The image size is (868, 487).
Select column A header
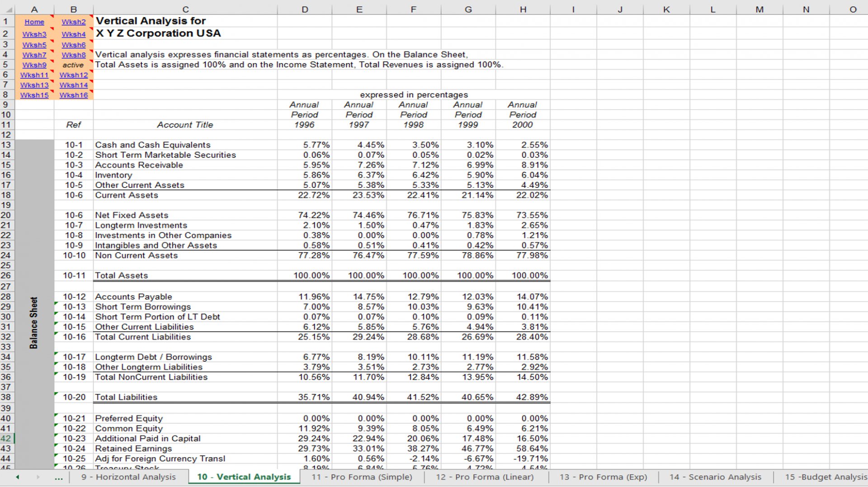[34, 9]
